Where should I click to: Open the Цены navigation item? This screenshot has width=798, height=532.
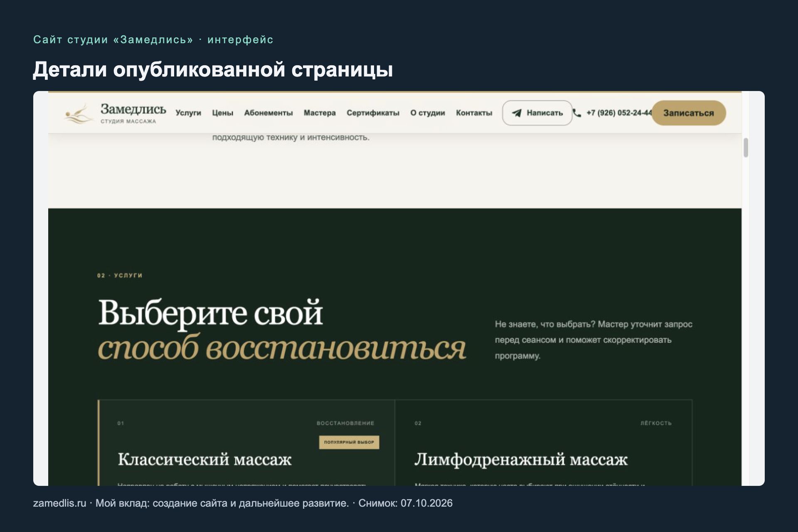point(223,113)
